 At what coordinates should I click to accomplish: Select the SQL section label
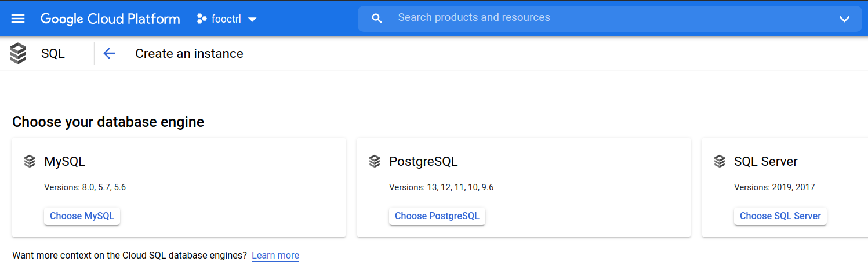[x=53, y=53]
